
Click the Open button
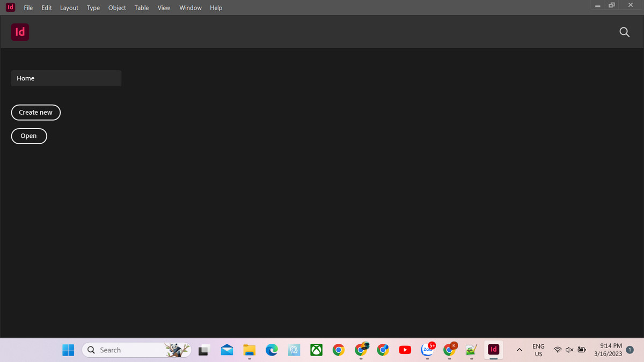(x=29, y=136)
